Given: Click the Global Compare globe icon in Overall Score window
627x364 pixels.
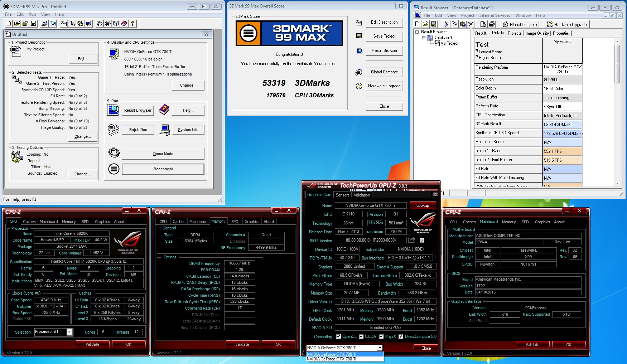Looking at the screenshot, I should (359, 72).
